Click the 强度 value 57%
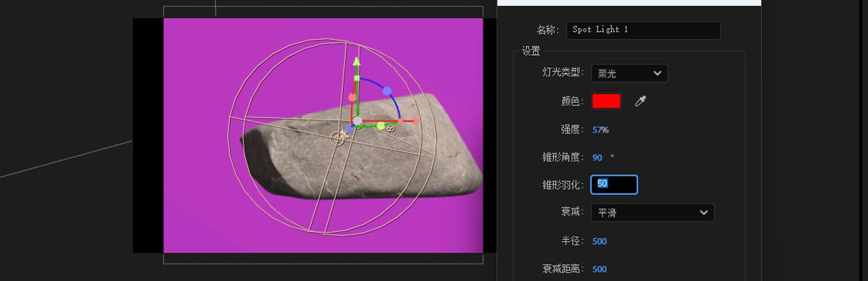The height and width of the screenshot is (281, 868). [600, 130]
